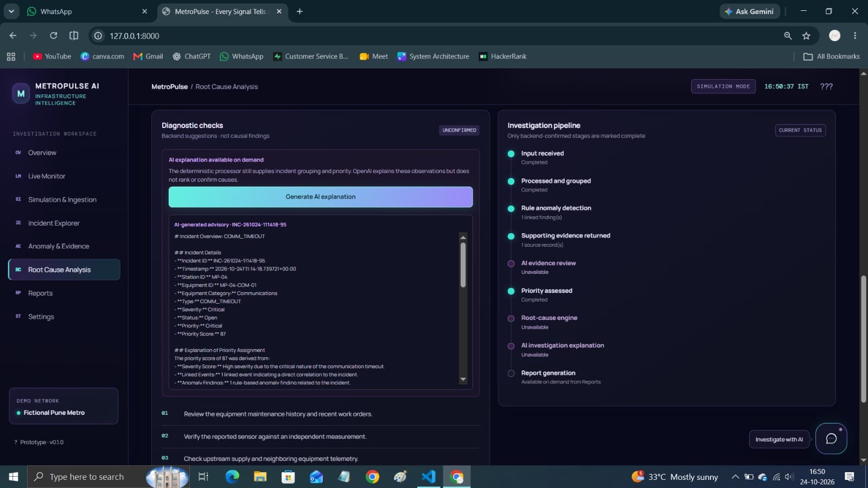Click the page vertical scrollbar thumb
The image size is (868, 488).
863,339
